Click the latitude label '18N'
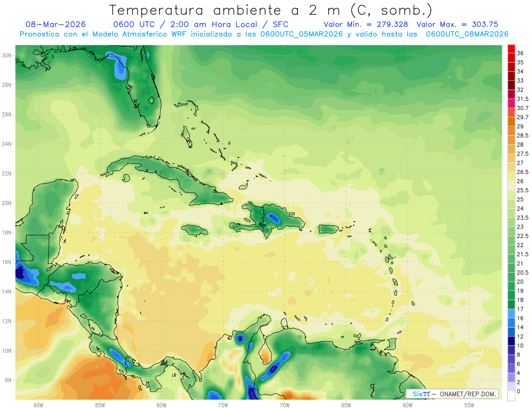Viewport: 532px width, 411px height. coord(8,232)
